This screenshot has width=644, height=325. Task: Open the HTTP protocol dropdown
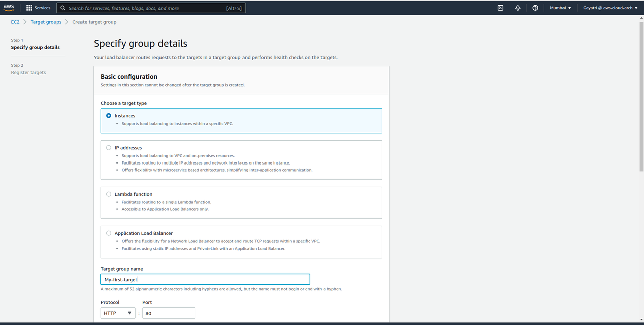tap(118, 313)
